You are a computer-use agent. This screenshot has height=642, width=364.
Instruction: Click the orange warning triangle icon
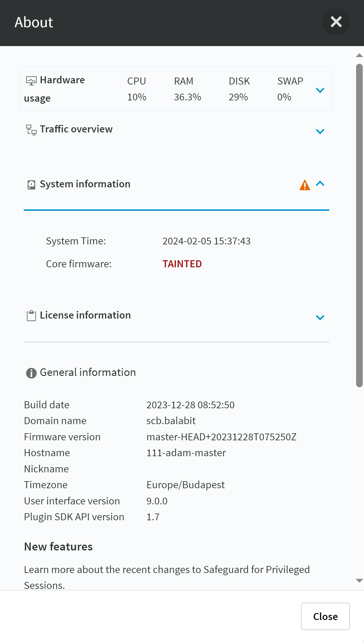tap(305, 185)
